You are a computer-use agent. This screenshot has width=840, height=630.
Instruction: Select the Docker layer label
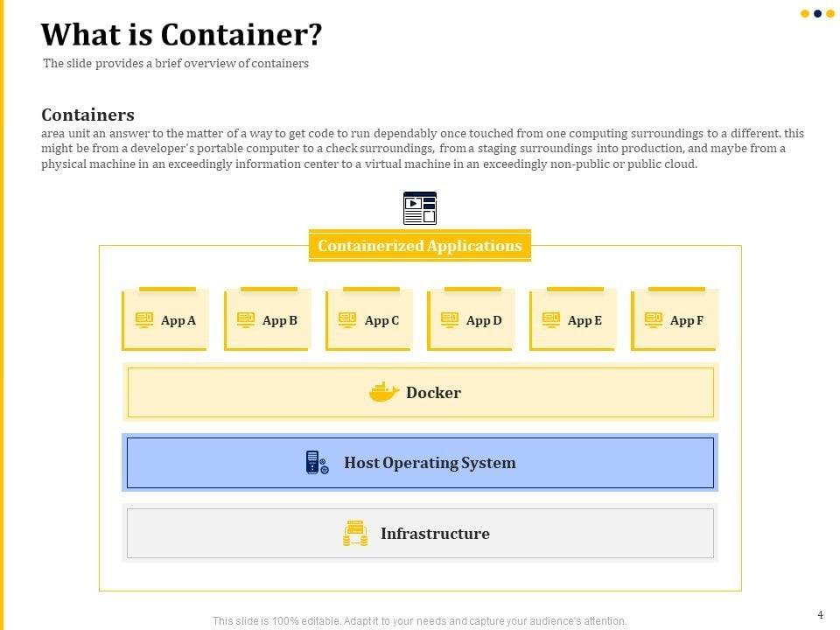tap(433, 393)
